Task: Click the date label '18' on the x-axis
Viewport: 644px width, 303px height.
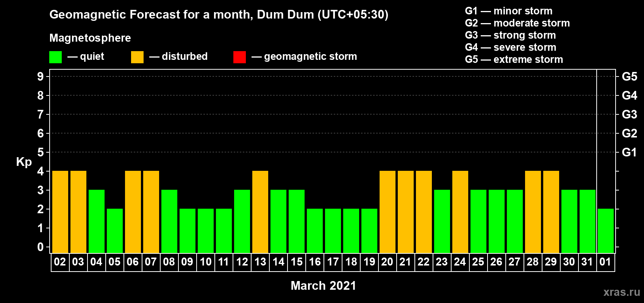Action: click(x=351, y=262)
